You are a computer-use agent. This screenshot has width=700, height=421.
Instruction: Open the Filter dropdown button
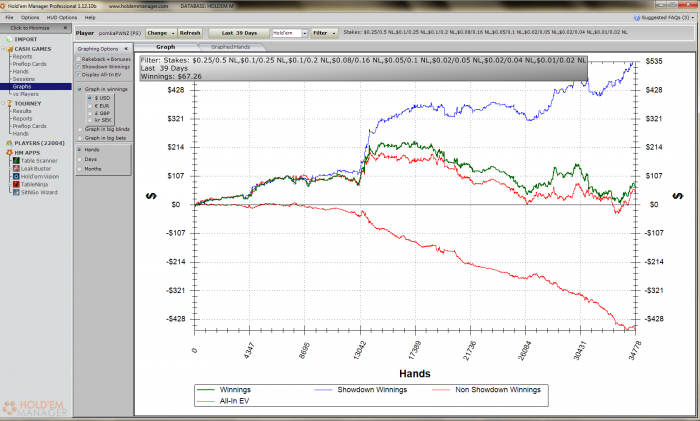click(x=324, y=33)
